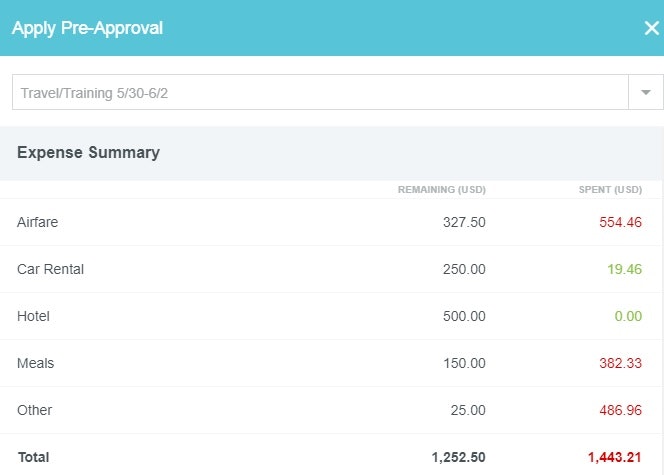Close the Apply Pre-Approval dialog
This screenshot has width=664, height=475.
[x=651, y=28]
